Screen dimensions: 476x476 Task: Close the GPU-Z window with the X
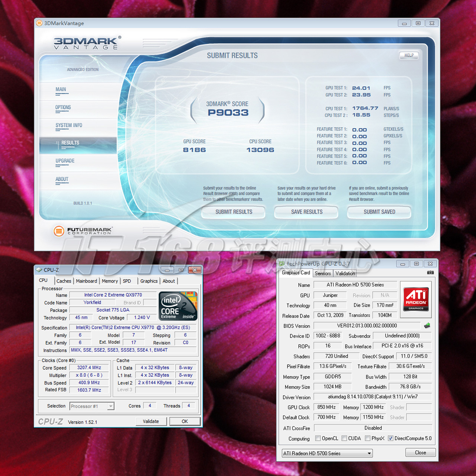(430, 264)
